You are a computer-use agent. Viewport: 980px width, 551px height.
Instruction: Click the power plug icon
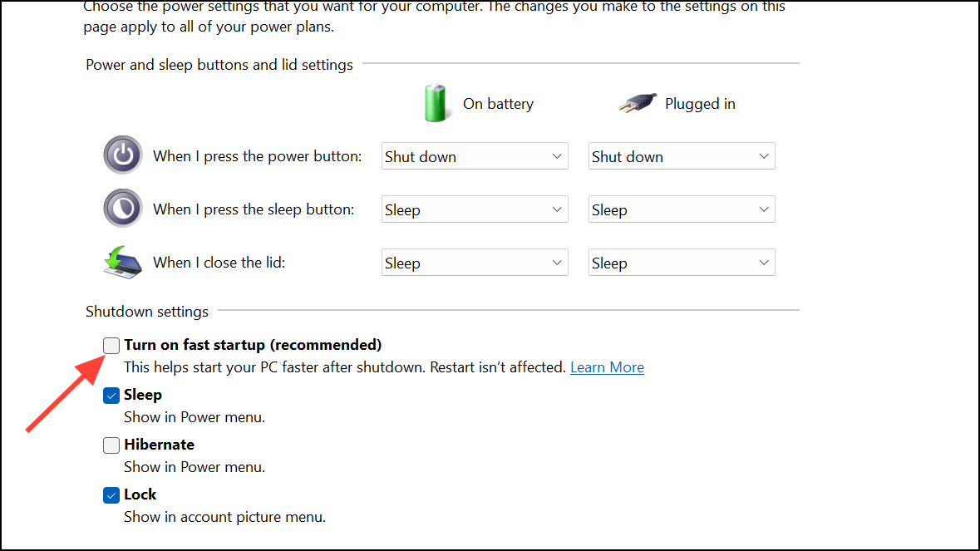pyautogui.click(x=638, y=103)
